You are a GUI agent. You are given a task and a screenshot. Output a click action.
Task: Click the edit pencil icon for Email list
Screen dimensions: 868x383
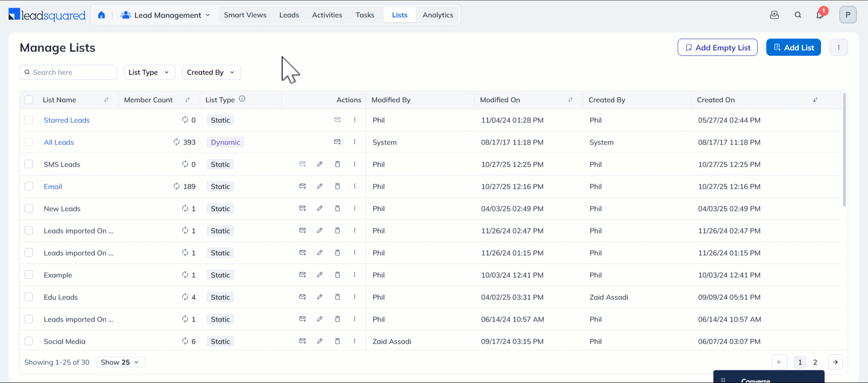click(x=320, y=186)
